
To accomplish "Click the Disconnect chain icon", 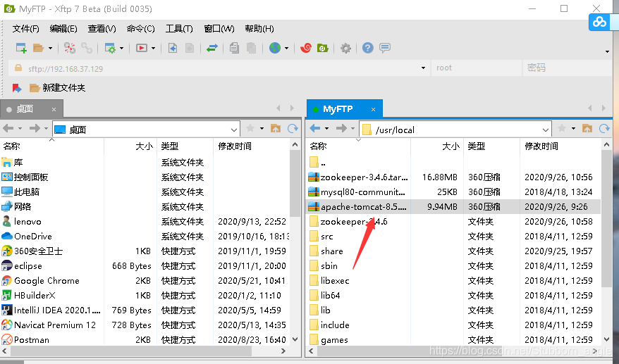I will (87, 48).
